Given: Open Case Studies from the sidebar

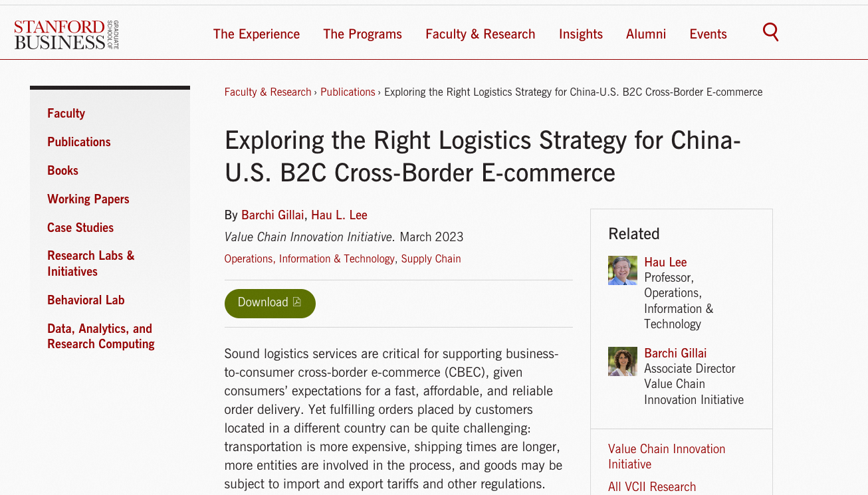Looking at the screenshot, I should click(x=80, y=227).
